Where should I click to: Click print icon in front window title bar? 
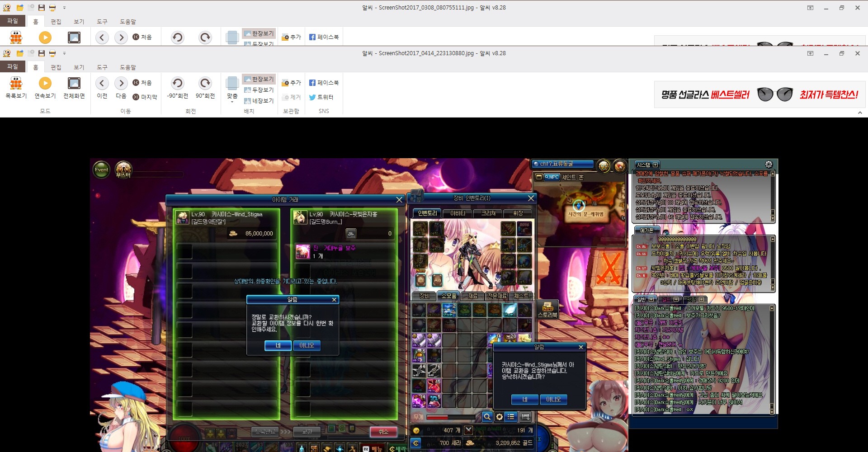click(52, 53)
